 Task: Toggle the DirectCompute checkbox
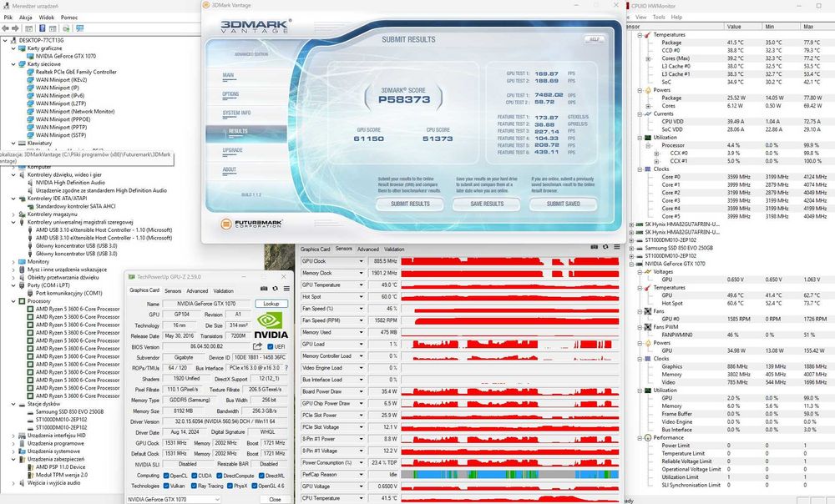[x=220, y=476]
